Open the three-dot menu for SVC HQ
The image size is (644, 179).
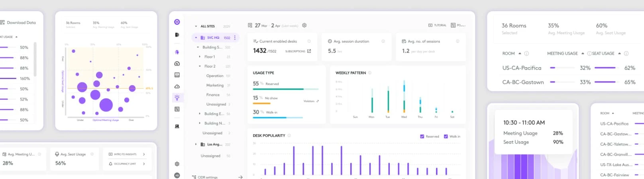[x=235, y=38]
